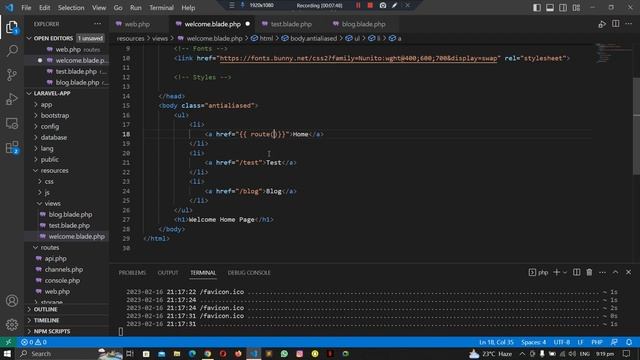Maximize the panel with chevron up
Viewport: 640px width, 360px height.
click(x=616, y=272)
